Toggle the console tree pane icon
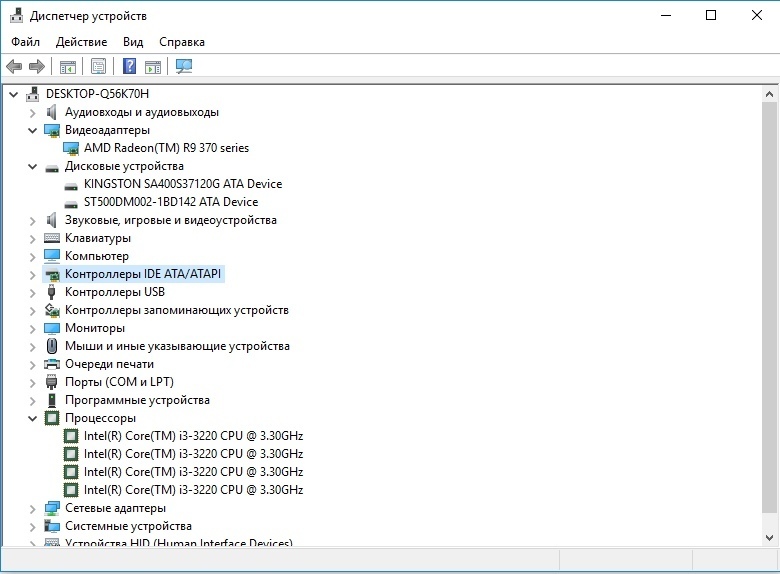 tap(68, 67)
